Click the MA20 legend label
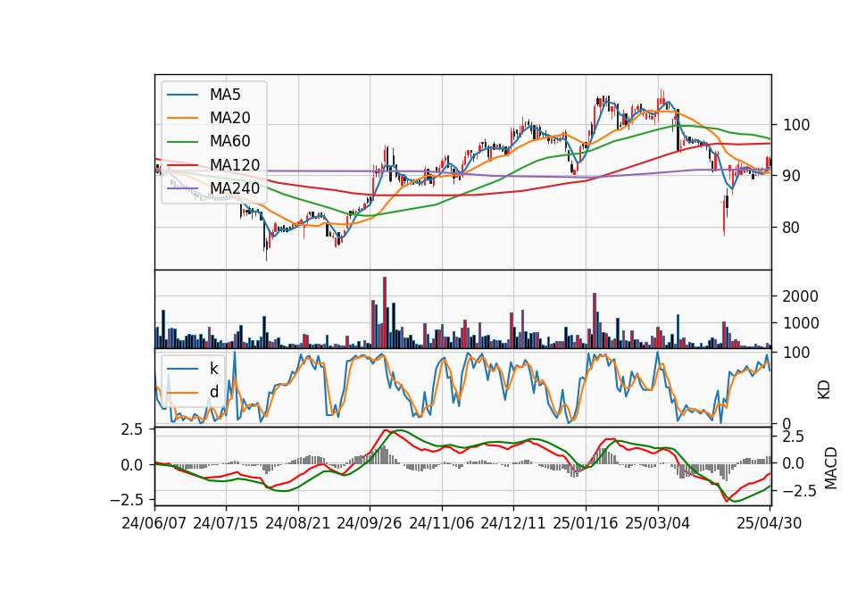This screenshot has width=857, height=616. pyautogui.click(x=229, y=118)
